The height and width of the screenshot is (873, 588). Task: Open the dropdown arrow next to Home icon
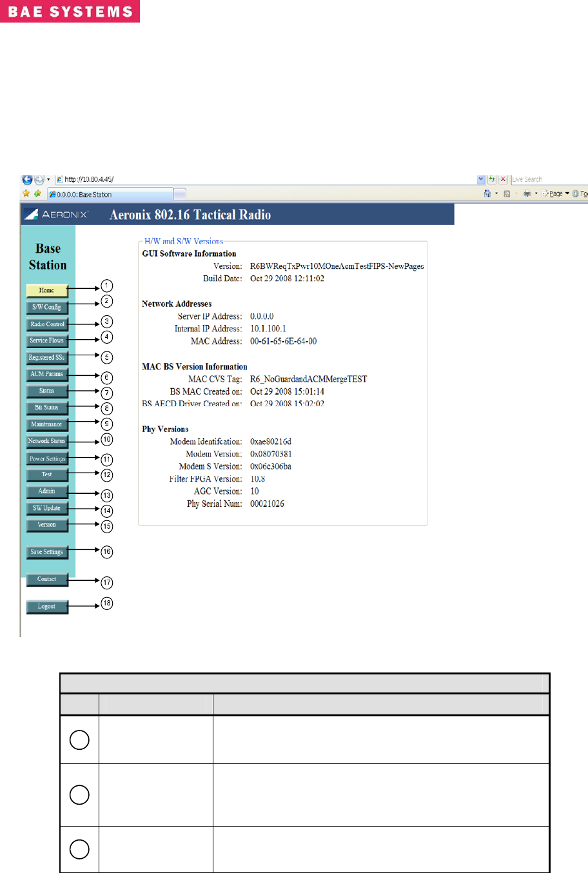(x=496, y=193)
